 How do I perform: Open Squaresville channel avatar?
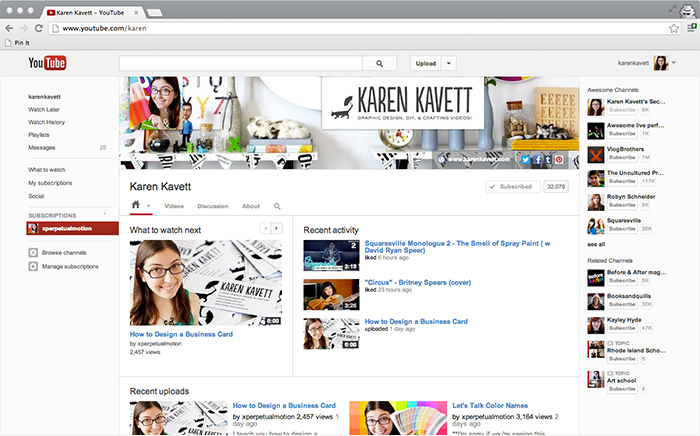click(596, 226)
